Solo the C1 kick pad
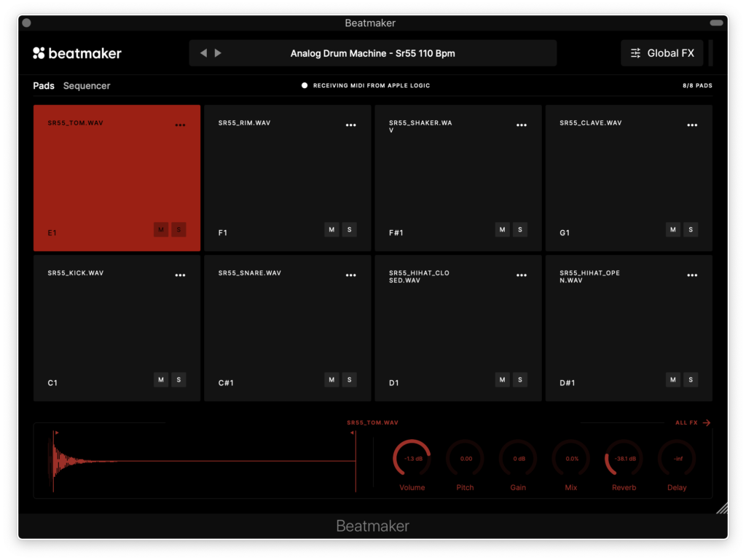Viewport: 746px width, 560px height. click(x=178, y=380)
